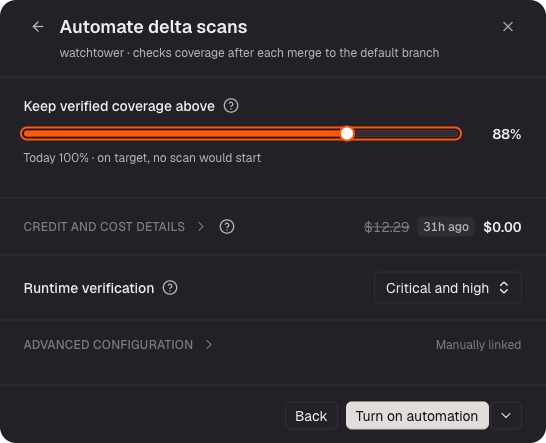Click the $0.00 cost value
This screenshot has height=443, width=546.
coord(502,227)
